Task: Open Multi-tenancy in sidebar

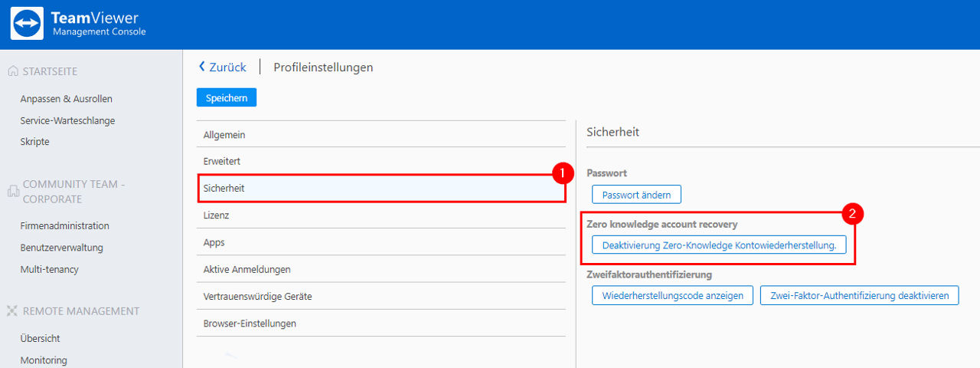Action: pos(50,269)
